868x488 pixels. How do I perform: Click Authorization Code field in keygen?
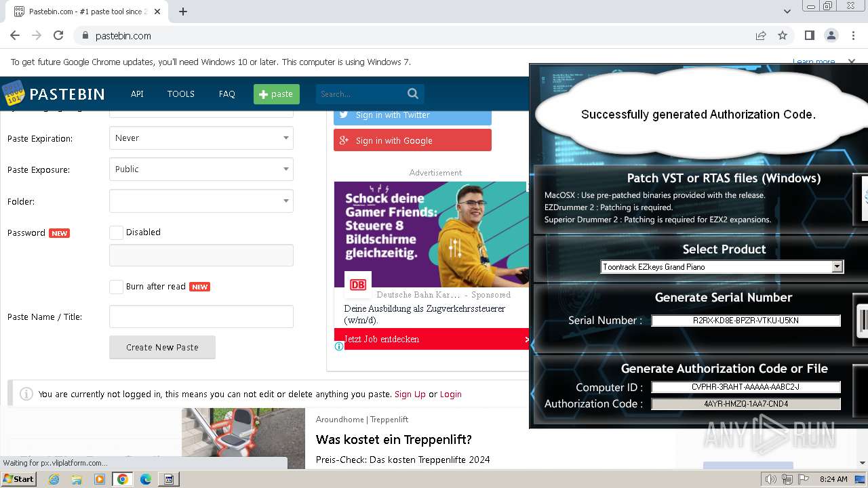click(746, 404)
